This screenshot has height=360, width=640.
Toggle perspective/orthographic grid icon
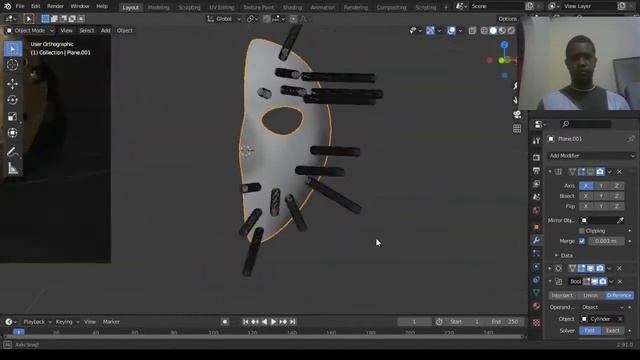point(517,129)
